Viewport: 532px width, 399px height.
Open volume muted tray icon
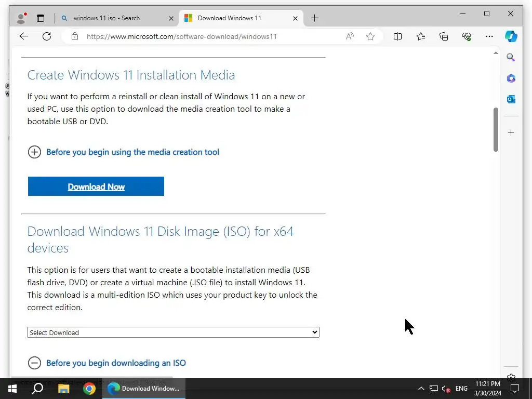446,389
